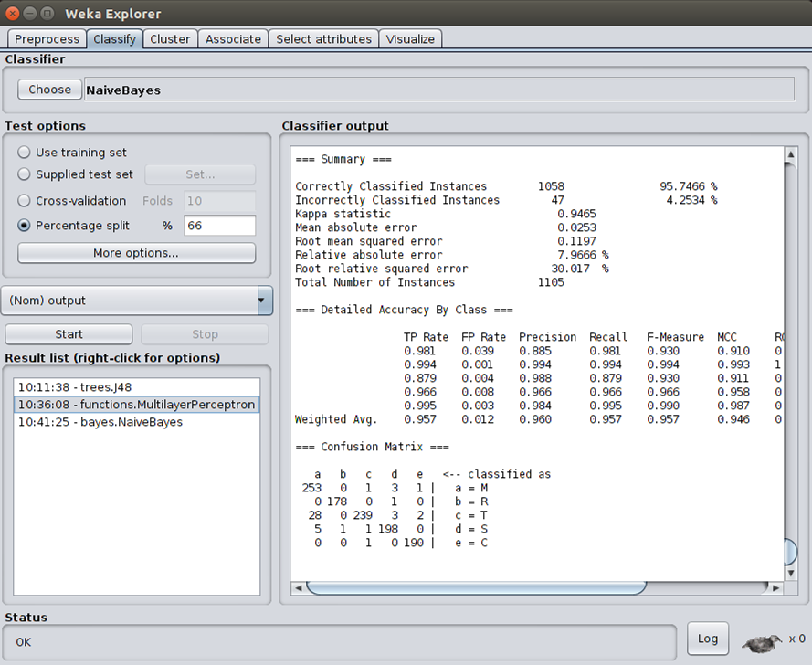Start the classifier run
812x665 pixels.
(69, 334)
